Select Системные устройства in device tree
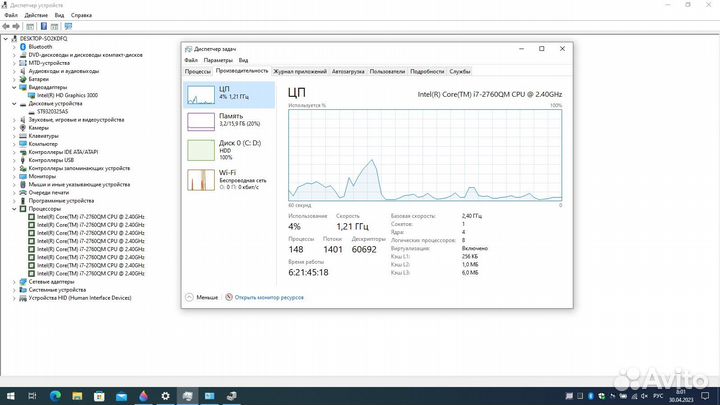This screenshot has height=405, width=720. pos(57,290)
